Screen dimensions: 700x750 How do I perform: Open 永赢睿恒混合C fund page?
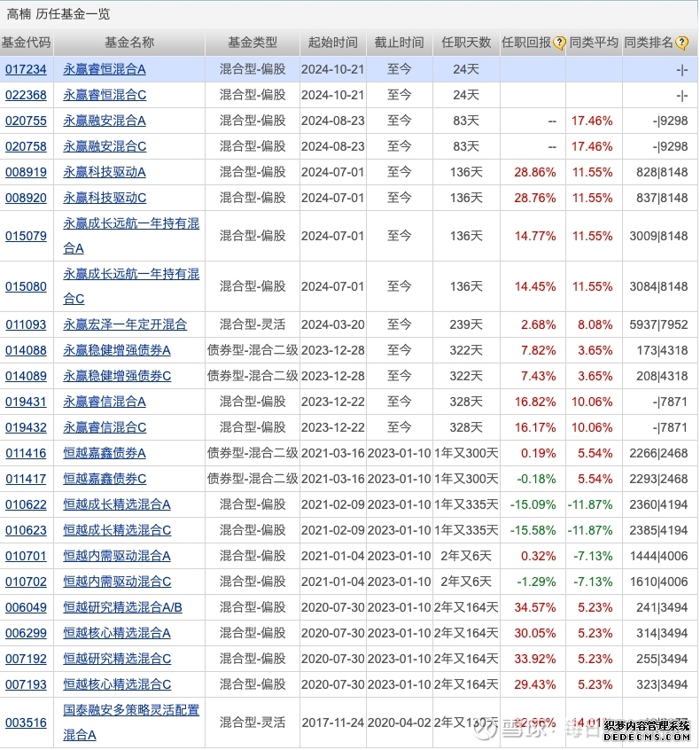click(x=105, y=95)
